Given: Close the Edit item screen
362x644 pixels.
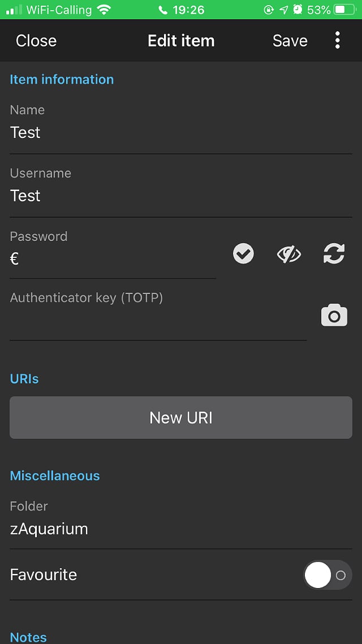Looking at the screenshot, I should [36, 40].
